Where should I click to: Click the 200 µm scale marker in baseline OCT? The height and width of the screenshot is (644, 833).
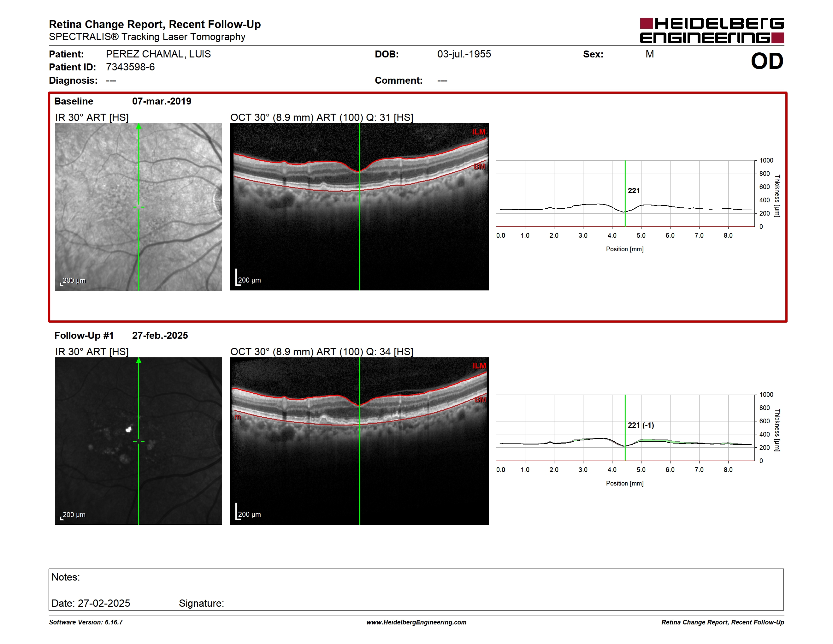248,278
